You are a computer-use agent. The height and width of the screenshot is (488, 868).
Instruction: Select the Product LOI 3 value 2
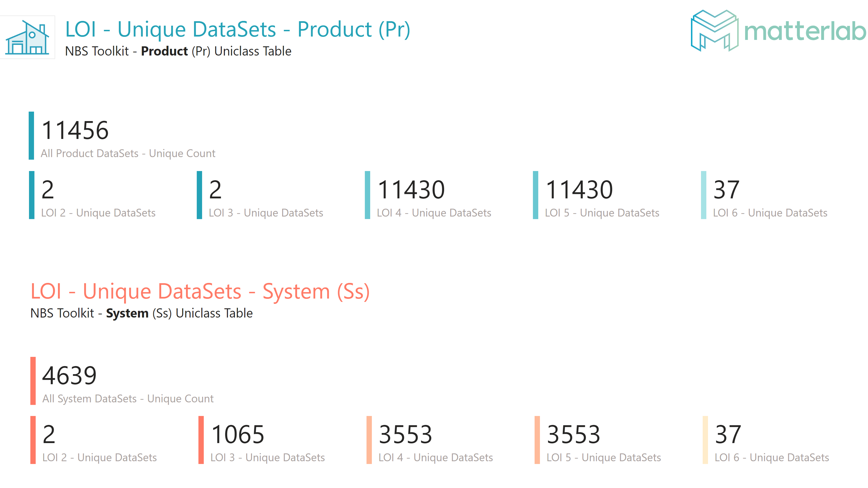click(x=215, y=189)
